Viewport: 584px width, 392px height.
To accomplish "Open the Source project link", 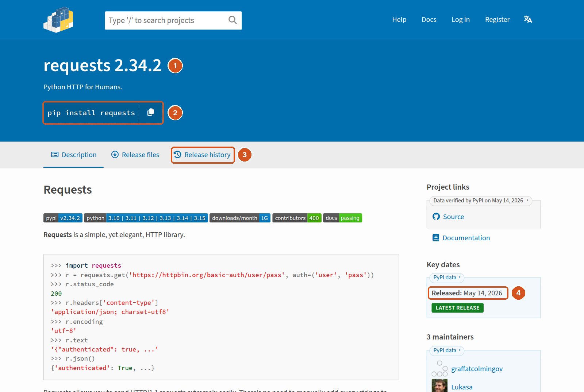I will pyautogui.click(x=454, y=217).
